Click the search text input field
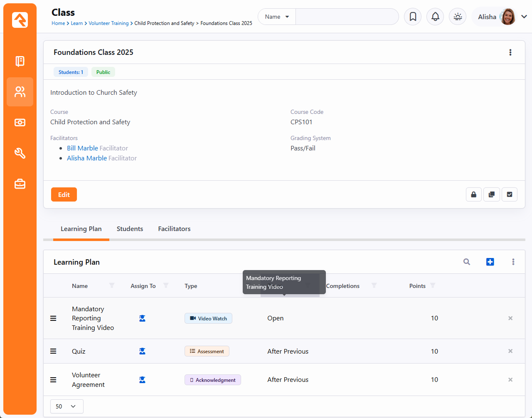 click(347, 17)
